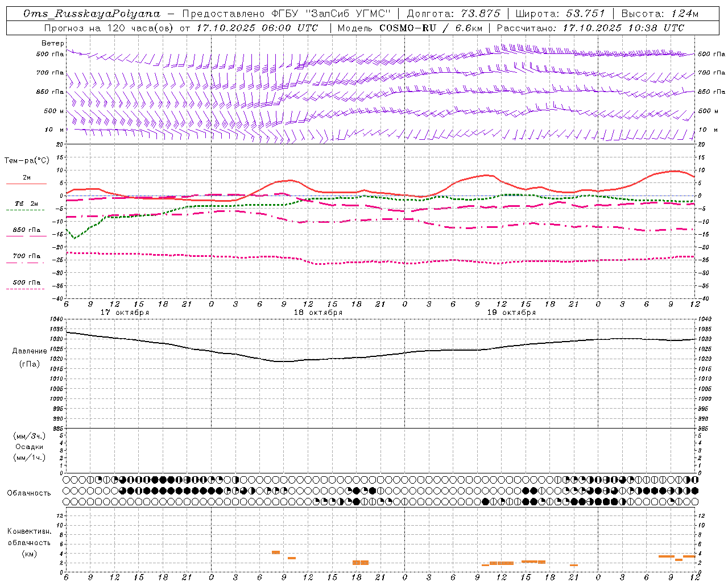Viewport: 728px width, 582px height.
Task: Click the 'Модель COSMO-RU / 6.6км' text
Action: [409, 28]
